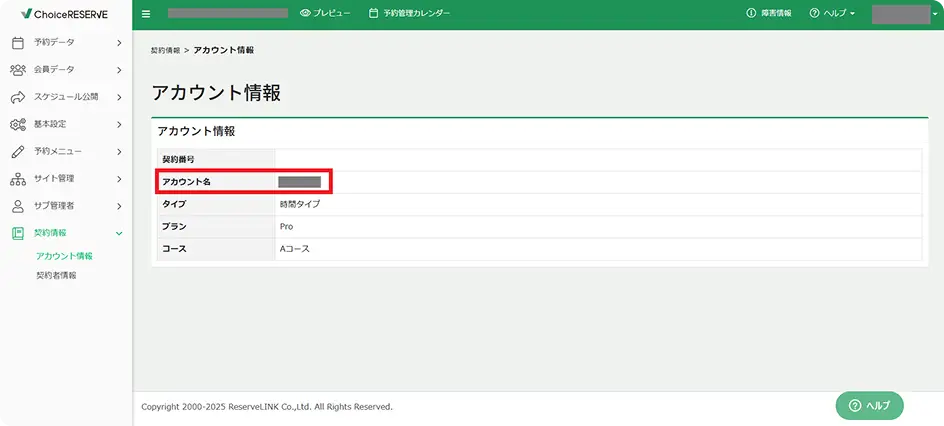Image resolution: width=944 pixels, height=426 pixels.
Task: Click the Pro plan value
Action: tap(286, 227)
